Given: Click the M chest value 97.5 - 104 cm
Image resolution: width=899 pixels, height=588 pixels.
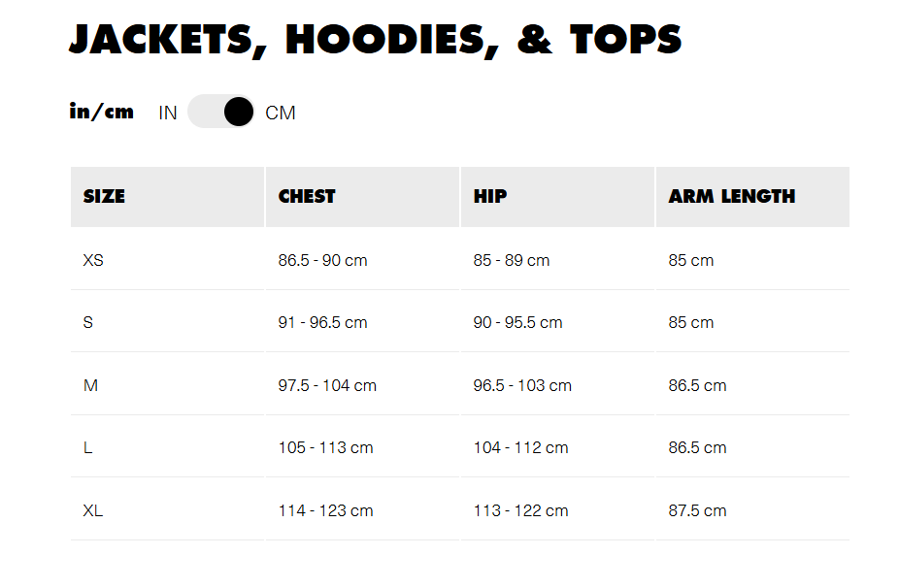Looking at the screenshot, I should tap(327, 385).
